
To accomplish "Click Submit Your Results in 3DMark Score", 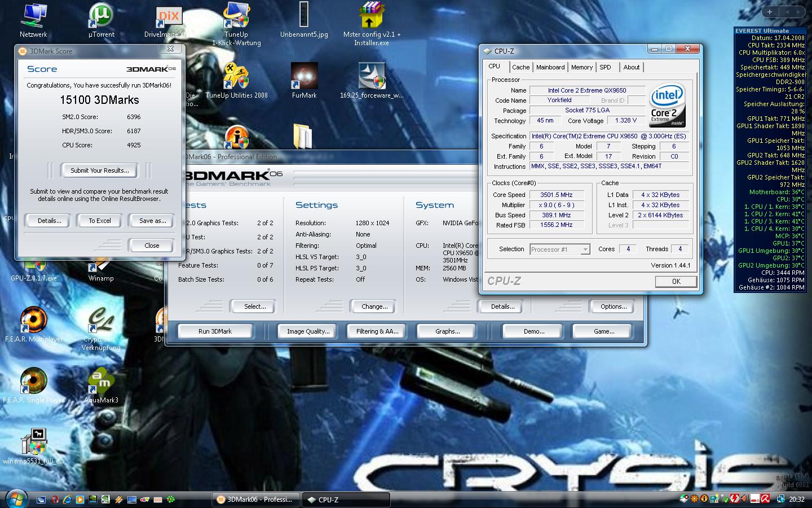I will (100, 170).
